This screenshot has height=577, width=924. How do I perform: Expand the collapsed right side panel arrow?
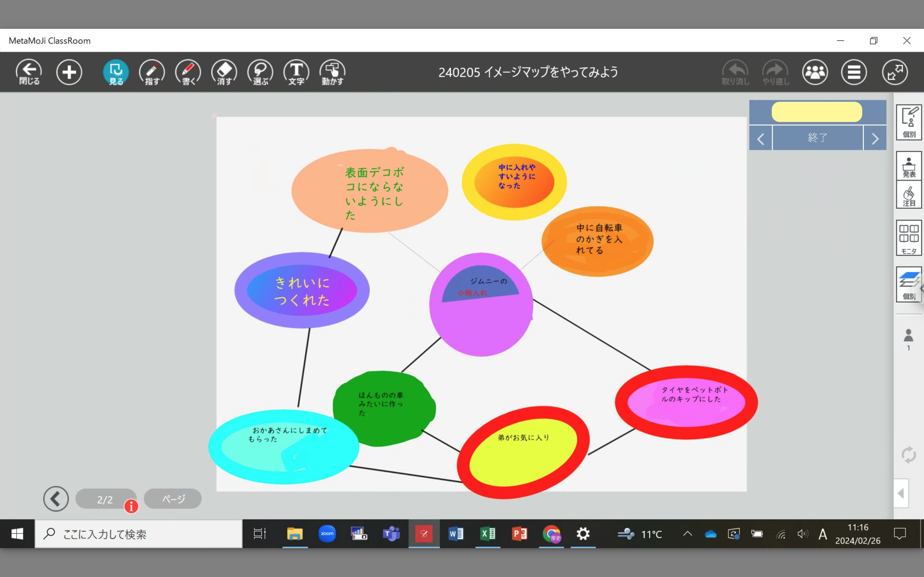[901, 493]
